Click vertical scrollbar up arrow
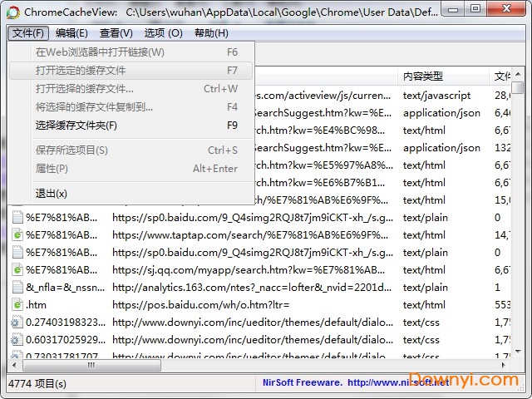Image resolution: width=532 pixels, height=399 pixels. coord(518,74)
